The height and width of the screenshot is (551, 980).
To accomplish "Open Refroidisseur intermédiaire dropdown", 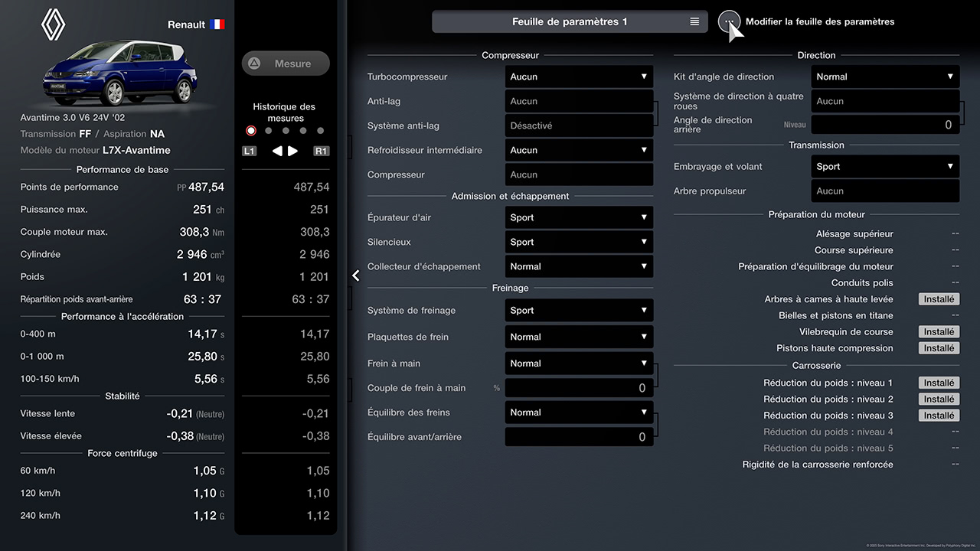I will [x=580, y=150].
